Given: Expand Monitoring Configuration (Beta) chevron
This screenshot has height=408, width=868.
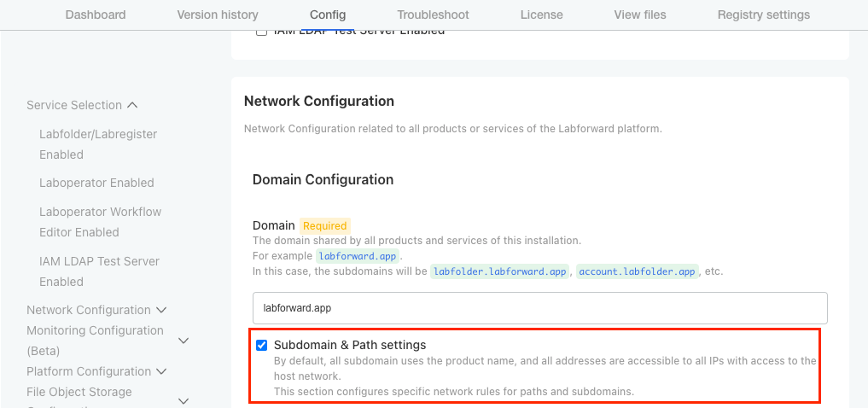Looking at the screenshot, I should [x=184, y=341].
